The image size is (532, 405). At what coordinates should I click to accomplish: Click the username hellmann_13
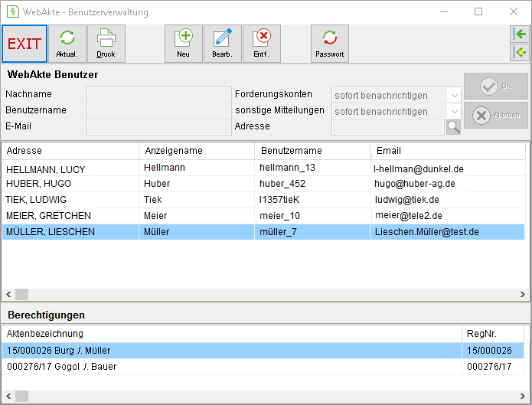(287, 168)
